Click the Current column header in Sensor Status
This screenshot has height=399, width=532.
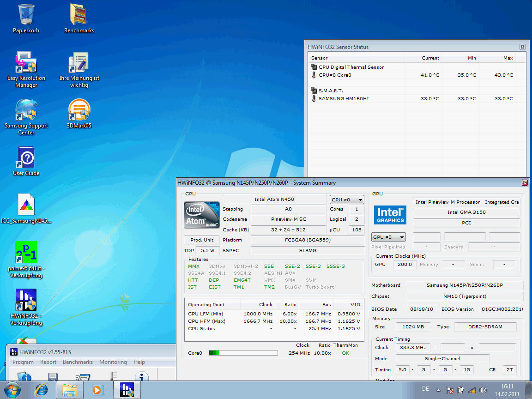pos(423,58)
